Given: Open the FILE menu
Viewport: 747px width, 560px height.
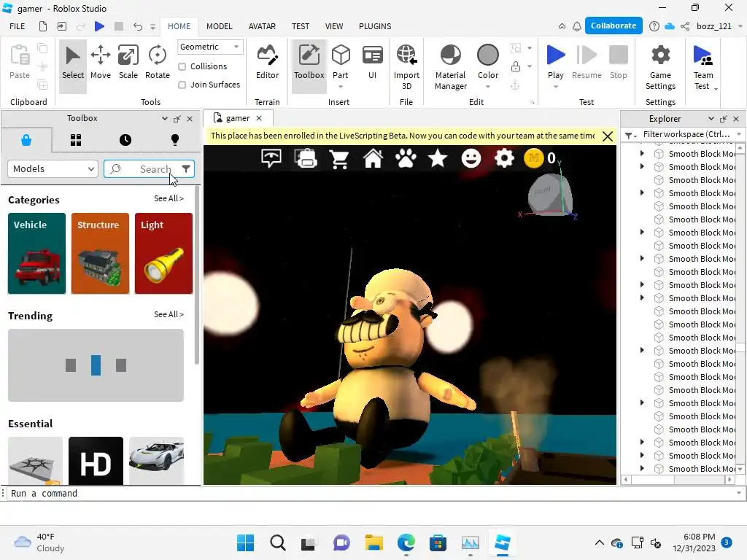Looking at the screenshot, I should pyautogui.click(x=18, y=26).
